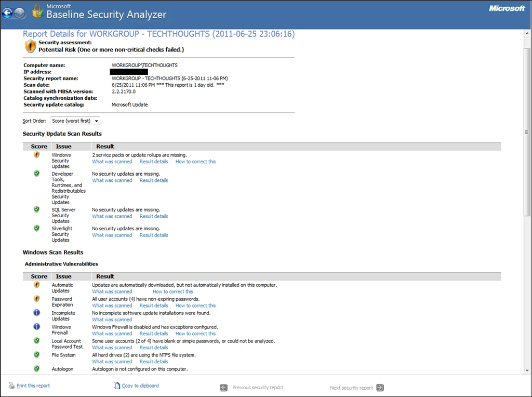The image size is (532, 397).
Task: Click the Microsoft logo in the header
Action: point(507,8)
